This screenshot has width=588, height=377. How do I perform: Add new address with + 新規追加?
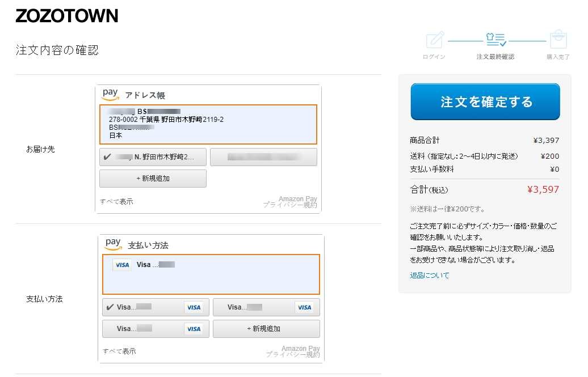(153, 179)
